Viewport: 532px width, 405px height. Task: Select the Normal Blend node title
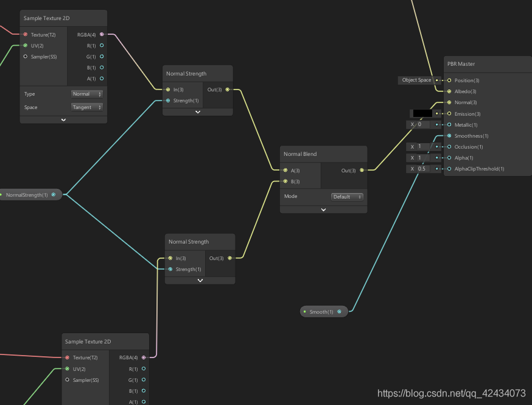tap(300, 154)
